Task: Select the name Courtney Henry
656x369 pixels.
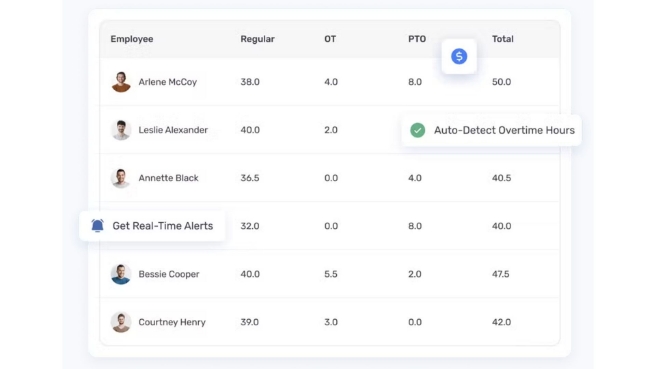Action: [x=172, y=323]
